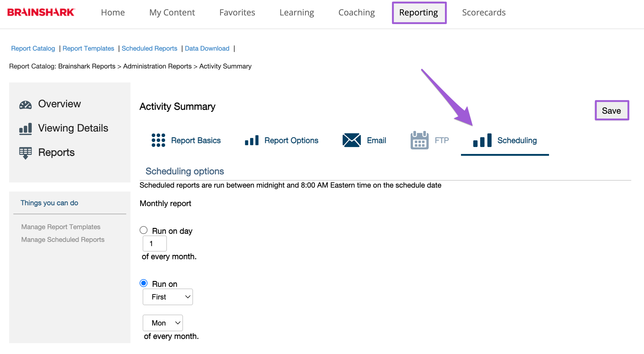Open the Report Templates link
644x354 pixels.
(88, 48)
